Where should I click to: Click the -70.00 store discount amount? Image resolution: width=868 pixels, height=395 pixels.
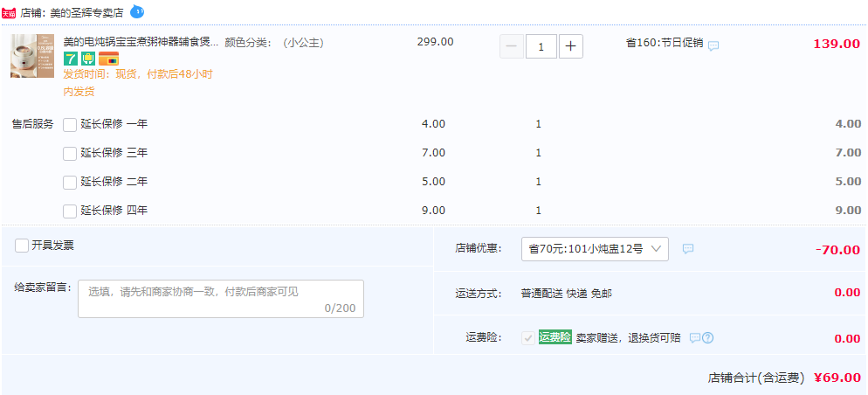coord(837,250)
